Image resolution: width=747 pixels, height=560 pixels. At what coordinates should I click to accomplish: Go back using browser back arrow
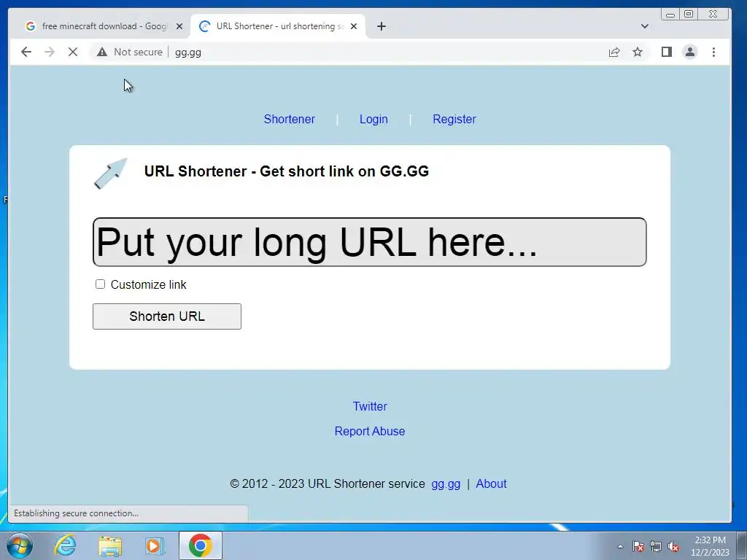[x=26, y=52]
